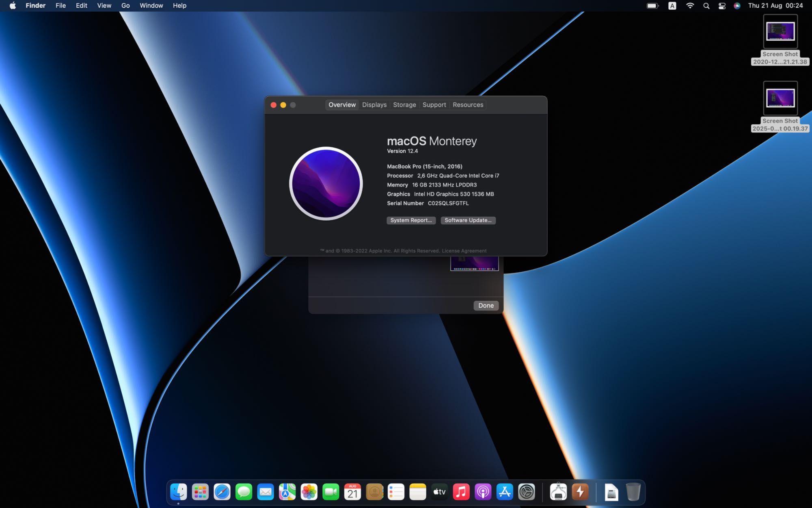Viewport: 812px width, 508px height.
Task: Click the menu bar date and time
Action: coord(775,6)
